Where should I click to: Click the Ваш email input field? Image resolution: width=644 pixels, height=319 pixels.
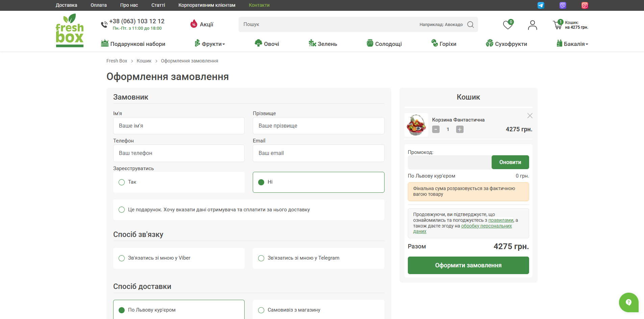click(318, 153)
